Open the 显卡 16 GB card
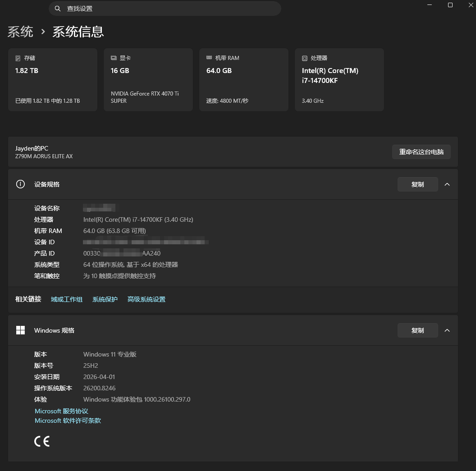 [x=148, y=79]
